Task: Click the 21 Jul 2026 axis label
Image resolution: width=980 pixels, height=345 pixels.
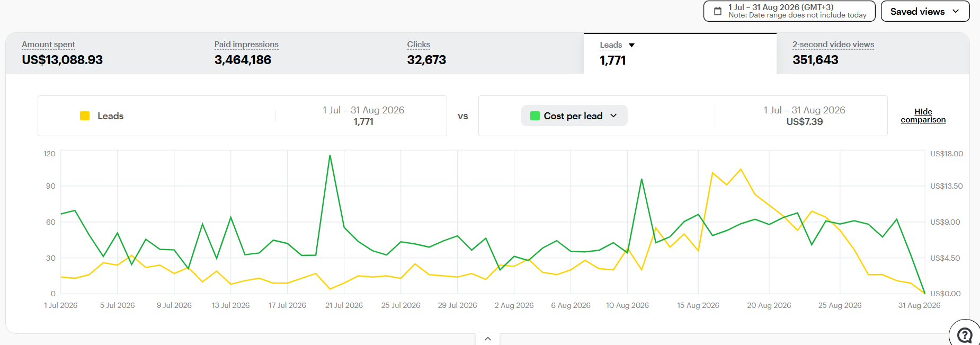Action: (344, 305)
